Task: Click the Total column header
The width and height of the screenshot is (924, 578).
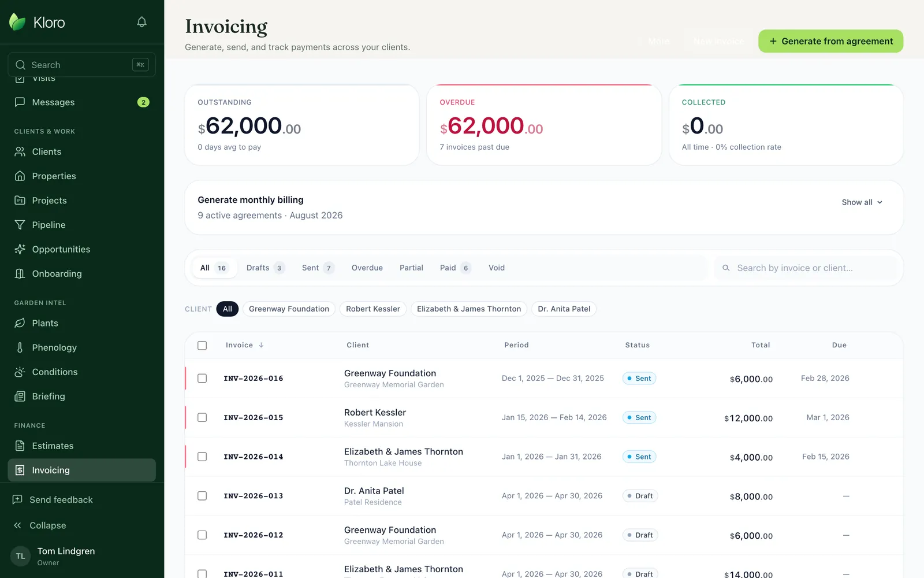Action: click(x=761, y=345)
